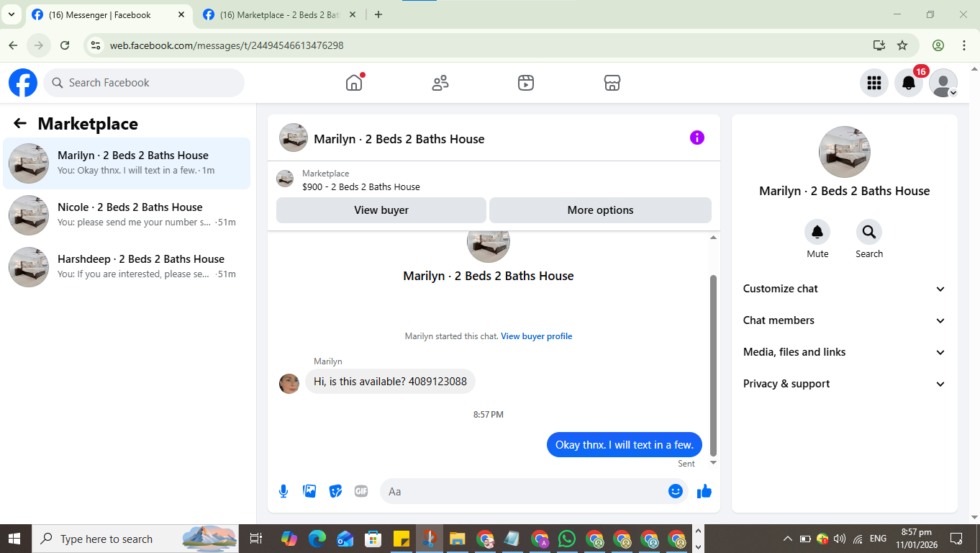The width and height of the screenshot is (980, 553).
Task: Click Marilyn's small avatar beside her message
Action: tap(289, 384)
